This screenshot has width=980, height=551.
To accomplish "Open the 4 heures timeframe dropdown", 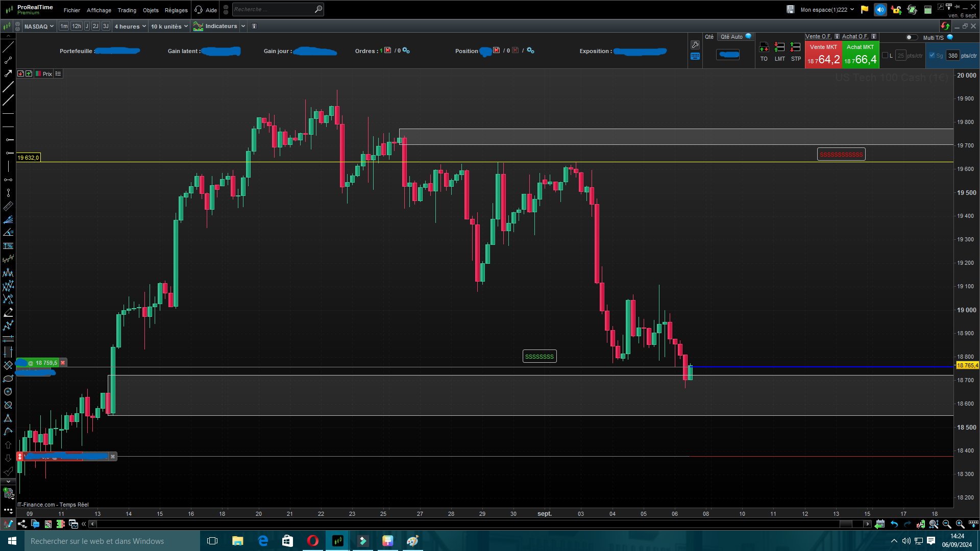I will point(130,27).
